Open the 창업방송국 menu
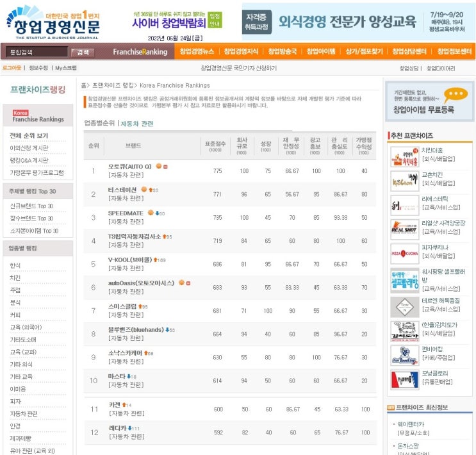 pos(283,51)
